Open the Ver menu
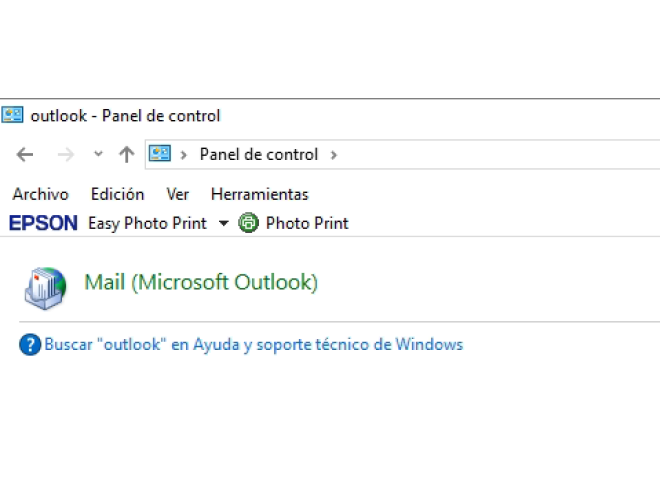 click(x=178, y=194)
